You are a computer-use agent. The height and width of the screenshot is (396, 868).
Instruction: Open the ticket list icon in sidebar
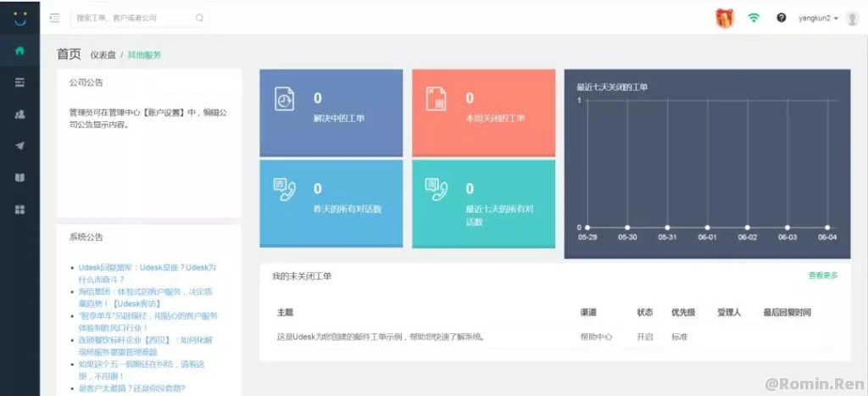(x=19, y=82)
